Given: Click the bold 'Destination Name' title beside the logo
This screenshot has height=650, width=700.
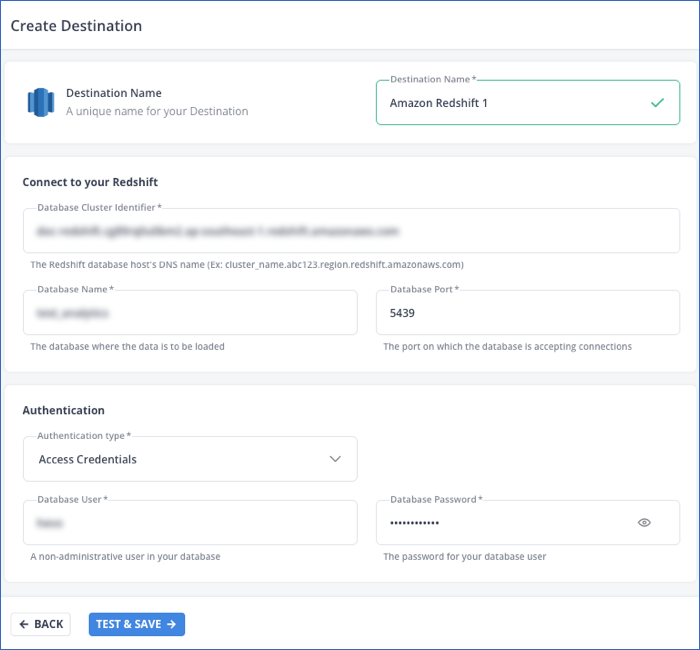Looking at the screenshot, I should 114,93.
